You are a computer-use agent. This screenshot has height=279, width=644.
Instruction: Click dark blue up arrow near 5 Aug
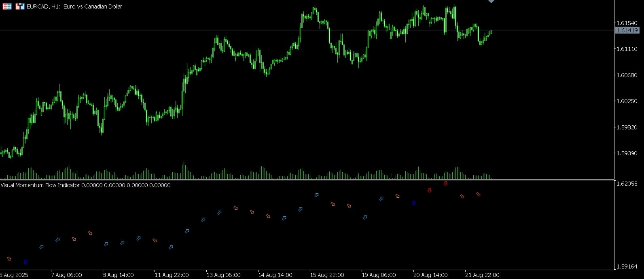click(25, 262)
